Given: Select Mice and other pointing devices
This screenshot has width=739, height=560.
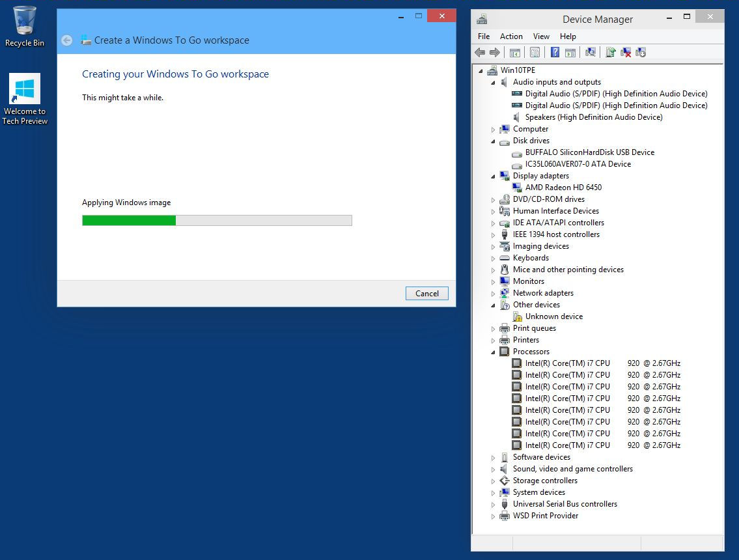Looking at the screenshot, I should pos(568,270).
